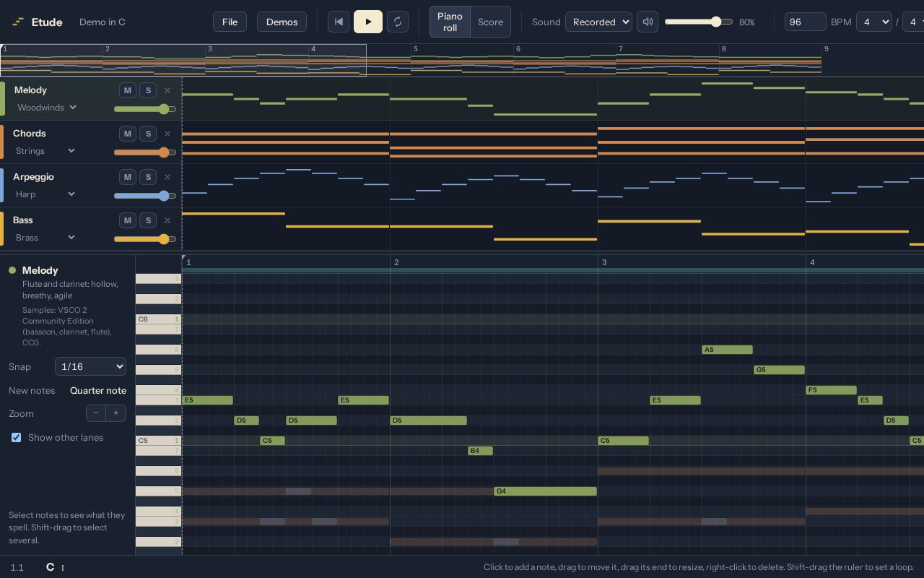Image resolution: width=924 pixels, height=578 pixels.
Task: Toggle the loop playback icon
Action: [x=398, y=22]
